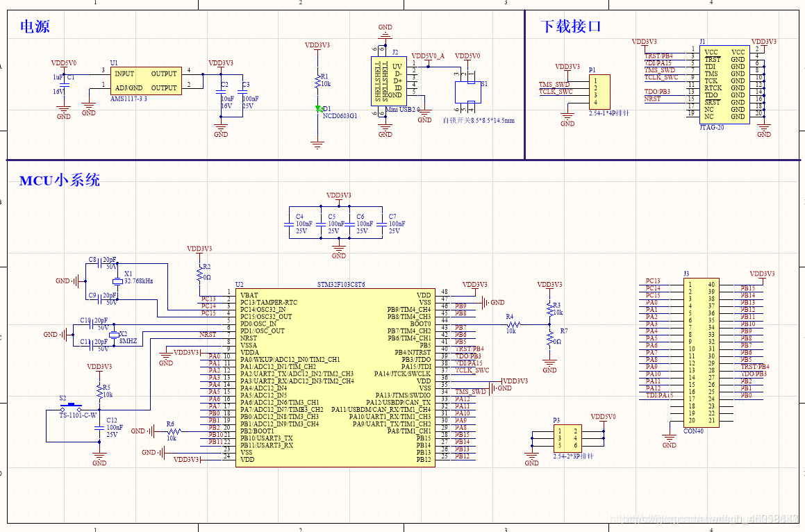Click the MCU小系统 section title
This screenshot has height=532, width=805.
(60, 181)
